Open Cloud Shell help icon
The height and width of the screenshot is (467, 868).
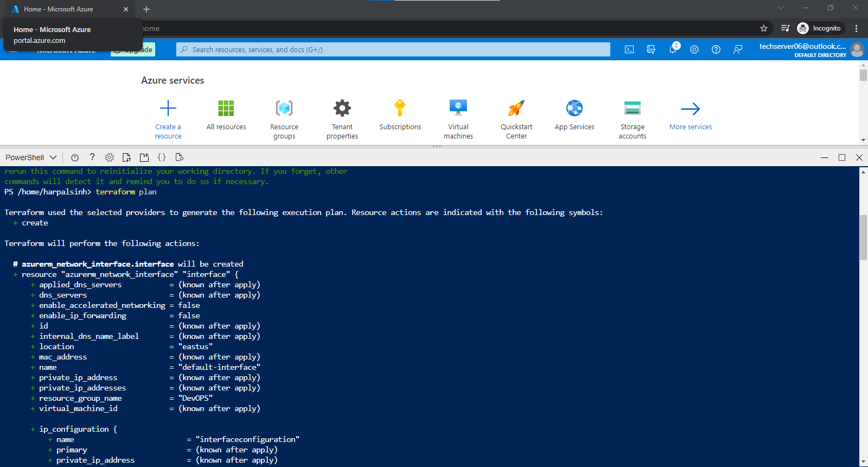[x=92, y=157]
